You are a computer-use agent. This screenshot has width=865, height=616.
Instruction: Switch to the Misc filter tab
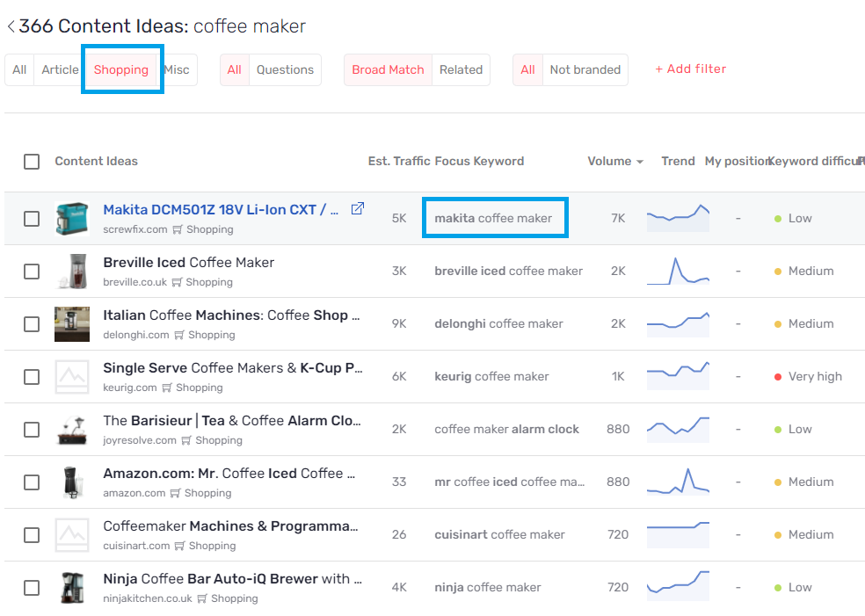coord(177,69)
